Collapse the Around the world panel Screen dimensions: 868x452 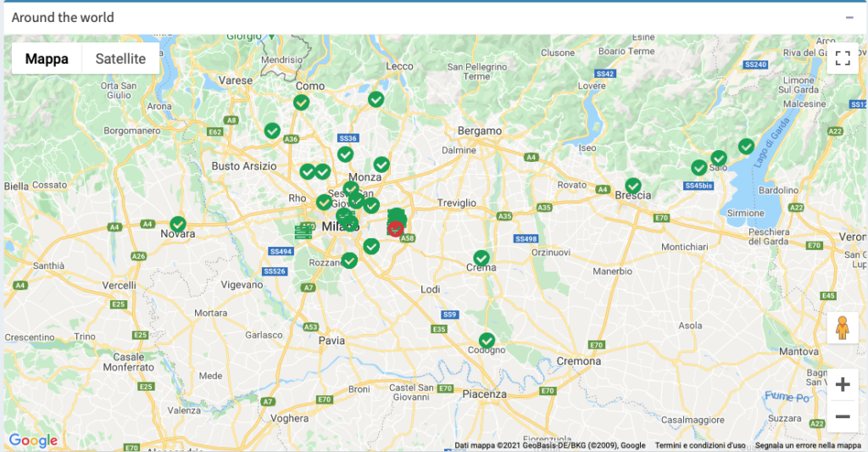[849, 18]
